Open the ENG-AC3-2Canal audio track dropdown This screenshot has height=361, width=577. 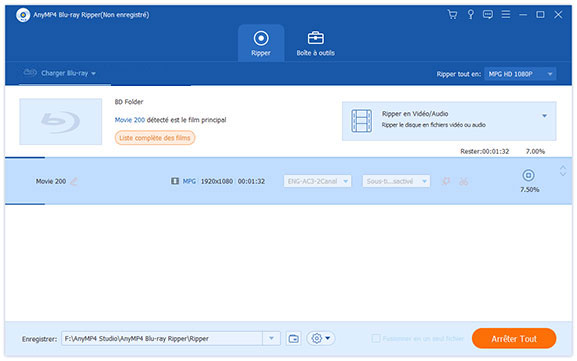point(317,181)
